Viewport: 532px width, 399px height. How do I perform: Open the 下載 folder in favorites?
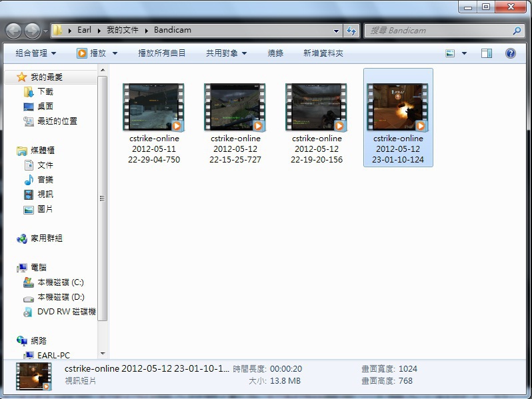[45, 91]
